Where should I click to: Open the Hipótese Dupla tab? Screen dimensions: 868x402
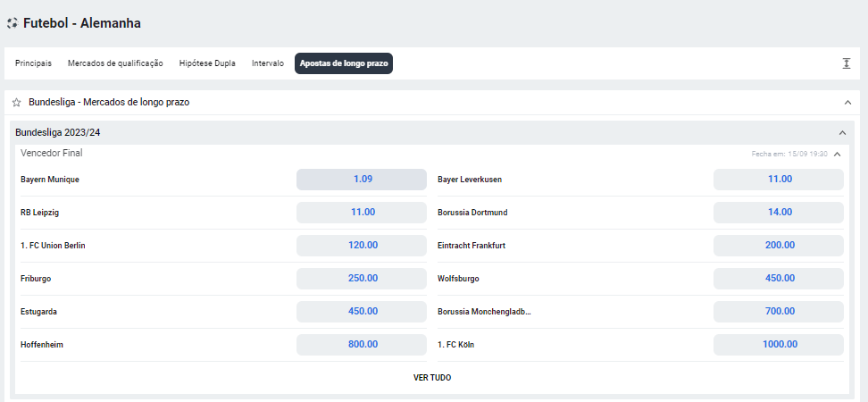click(x=207, y=63)
